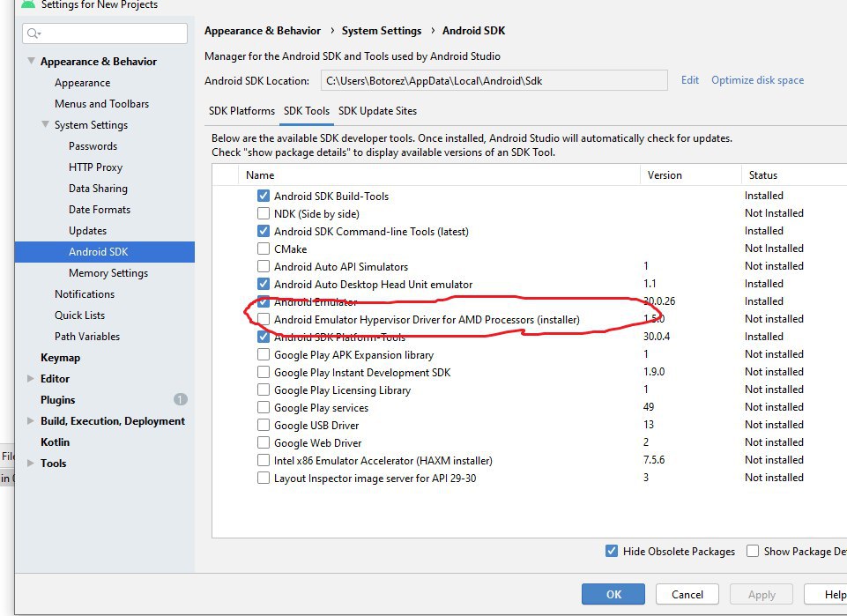Click the OK button

pos(613,594)
